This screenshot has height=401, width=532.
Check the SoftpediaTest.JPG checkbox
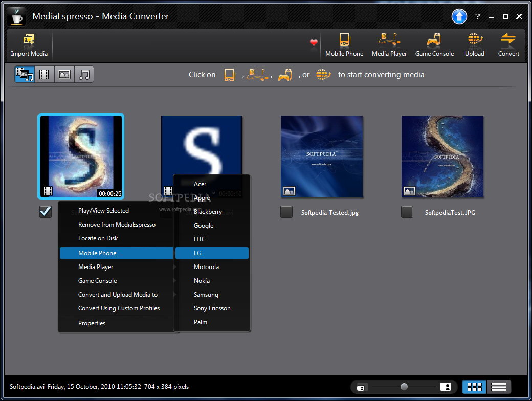click(x=407, y=212)
